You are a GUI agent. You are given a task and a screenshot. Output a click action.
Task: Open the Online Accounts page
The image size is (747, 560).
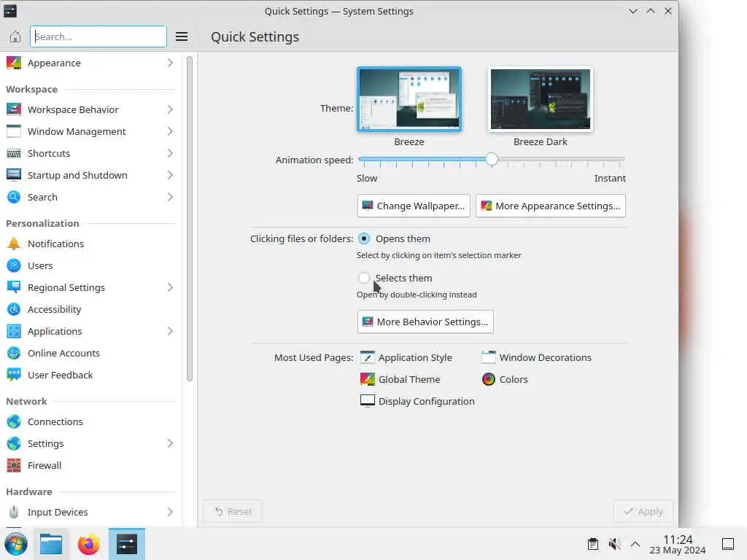pyautogui.click(x=90, y=354)
